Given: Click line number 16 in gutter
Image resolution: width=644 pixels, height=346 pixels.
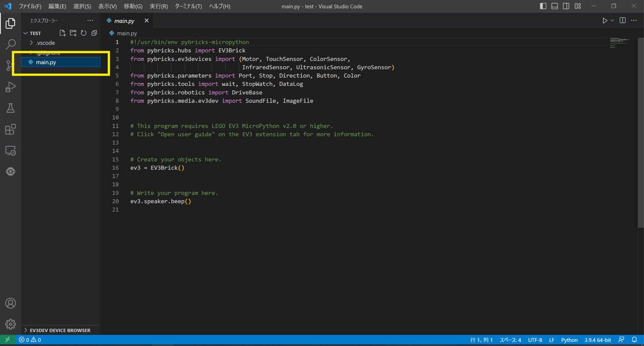Looking at the screenshot, I should click(115, 168).
